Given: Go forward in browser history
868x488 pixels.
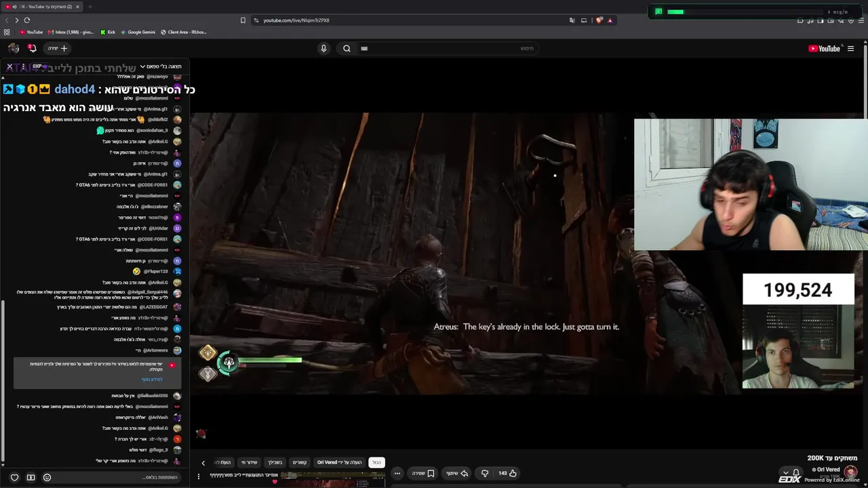Looking at the screenshot, I should tap(17, 20).
